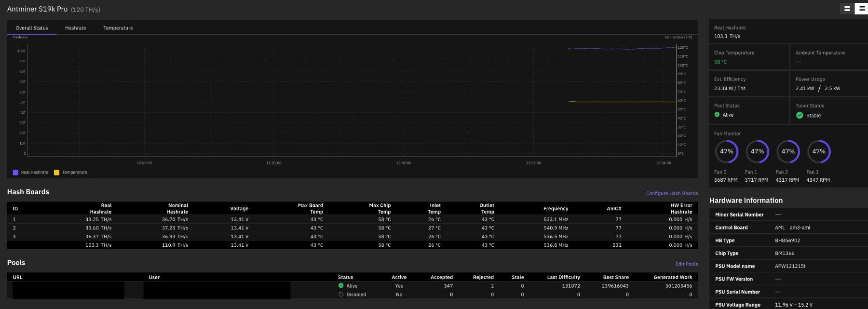Click PSU Voltage Range 11.96 V – 15.2 V

(x=794, y=305)
